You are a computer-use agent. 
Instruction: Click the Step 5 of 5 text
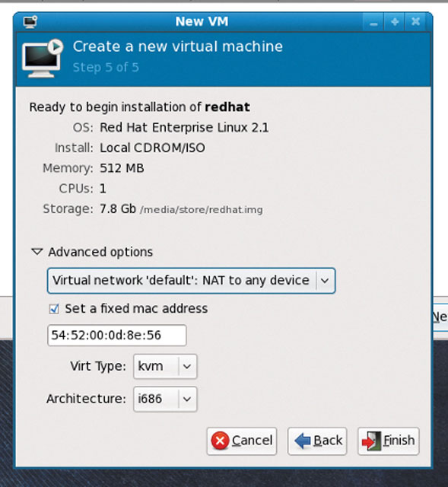(x=106, y=68)
